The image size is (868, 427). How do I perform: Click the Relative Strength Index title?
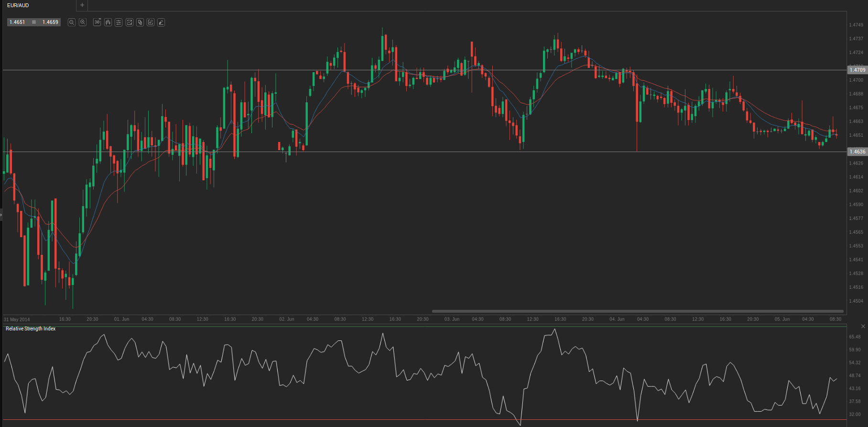pyautogui.click(x=31, y=329)
